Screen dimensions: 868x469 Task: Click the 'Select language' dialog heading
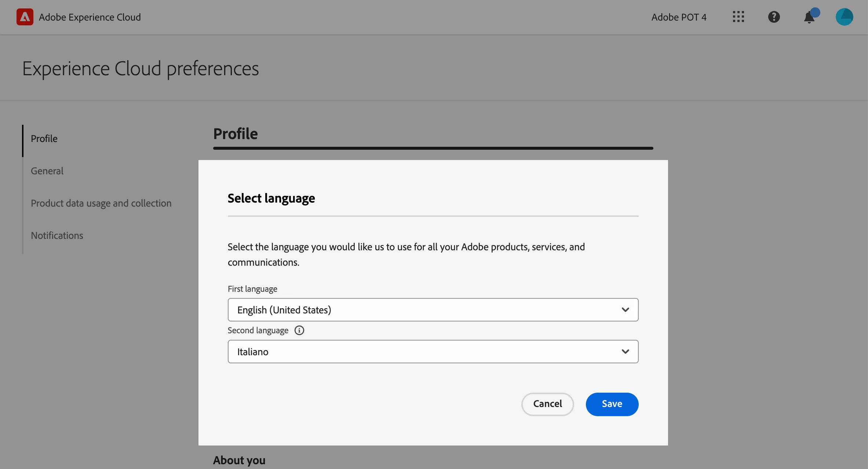[271, 199]
